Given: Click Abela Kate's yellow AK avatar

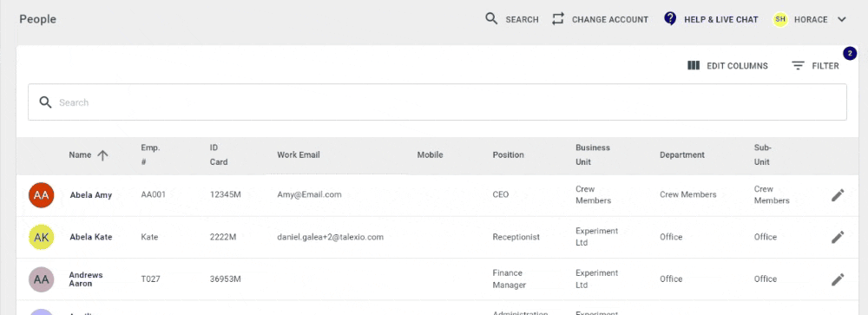Looking at the screenshot, I should pyautogui.click(x=42, y=237).
